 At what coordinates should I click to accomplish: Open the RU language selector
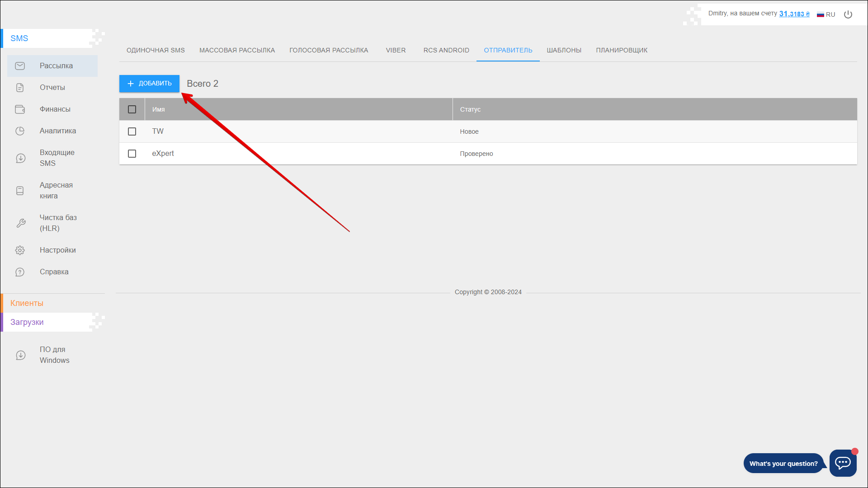pyautogui.click(x=826, y=14)
